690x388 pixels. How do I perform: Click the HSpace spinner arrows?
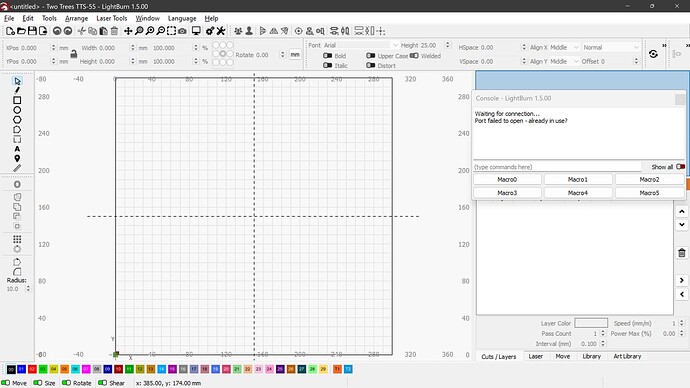(524, 47)
